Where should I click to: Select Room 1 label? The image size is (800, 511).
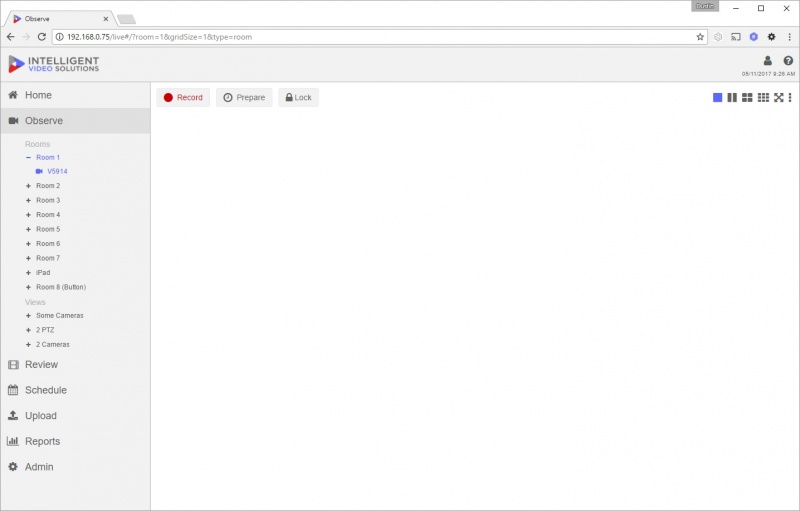pos(48,158)
